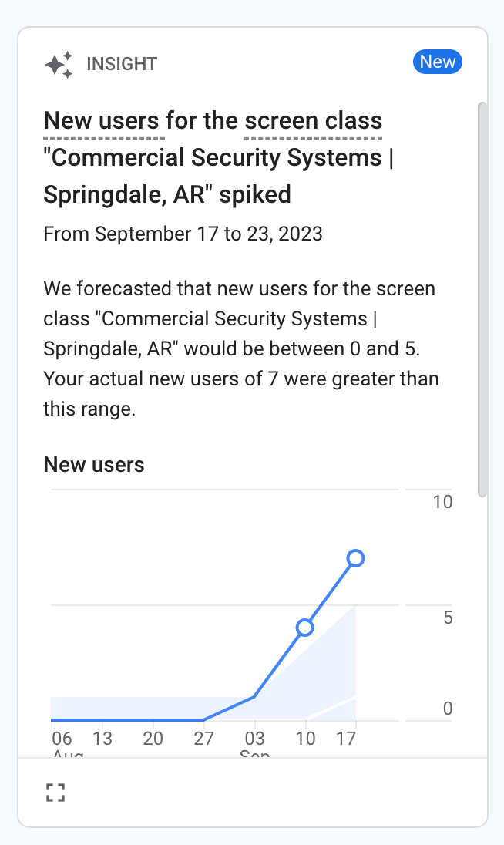Click the lower circle data point on chart
Screen dimensions: 504x845
pyautogui.click(x=305, y=628)
